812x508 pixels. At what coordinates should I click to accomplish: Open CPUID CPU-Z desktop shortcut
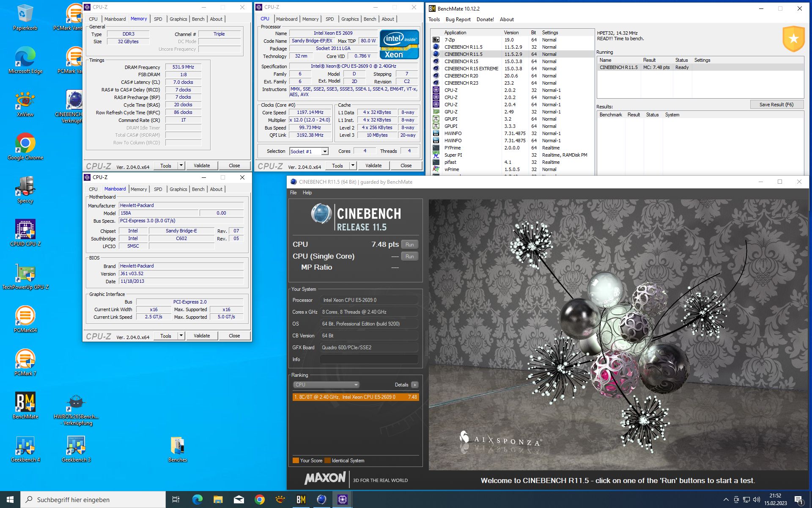pyautogui.click(x=25, y=233)
